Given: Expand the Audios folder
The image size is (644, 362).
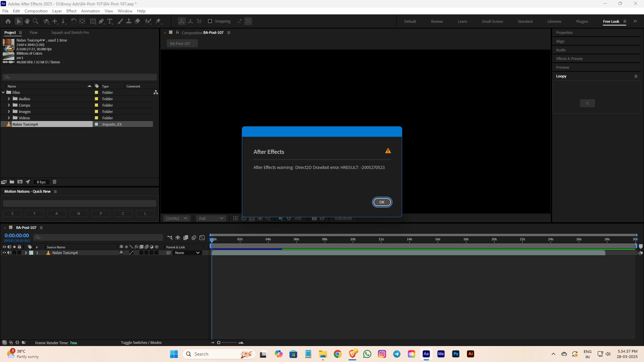Looking at the screenshot, I should [9, 99].
